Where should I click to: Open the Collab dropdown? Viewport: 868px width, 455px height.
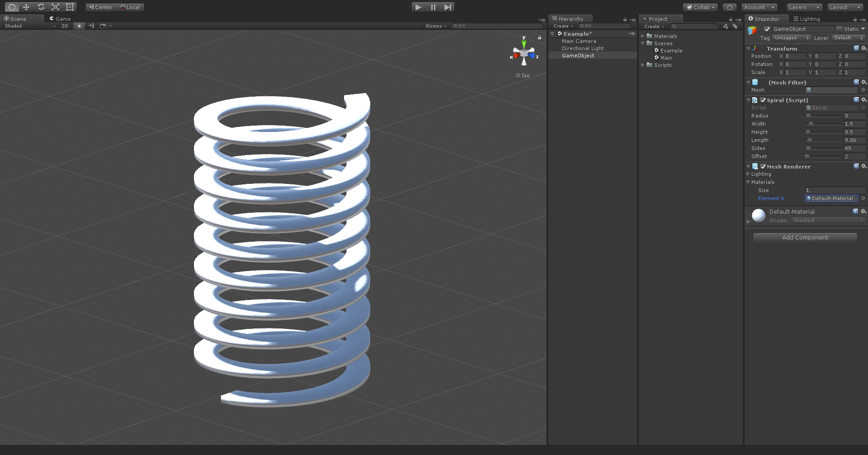pos(700,7)
